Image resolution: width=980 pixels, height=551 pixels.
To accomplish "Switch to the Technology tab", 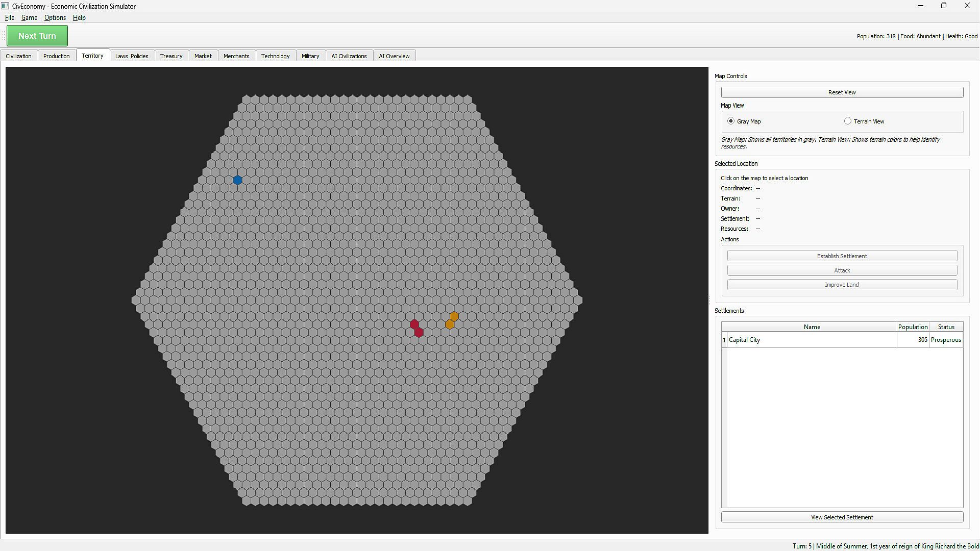I will pyautogui.click(x=275, y=56).
